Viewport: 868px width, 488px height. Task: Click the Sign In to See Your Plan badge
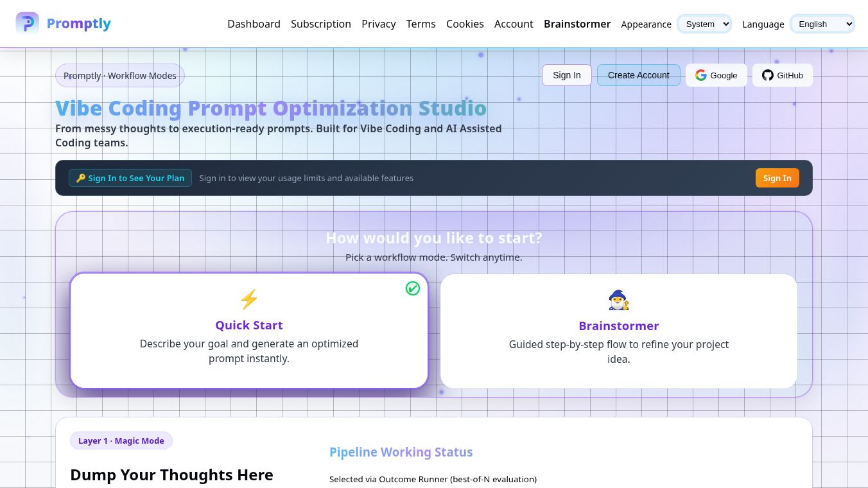130,178
